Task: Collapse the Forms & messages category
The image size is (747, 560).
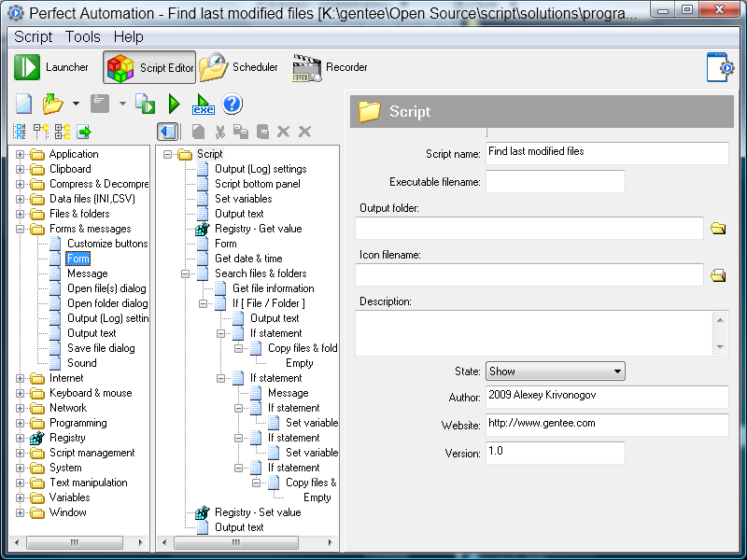Action: click(21, 229)
